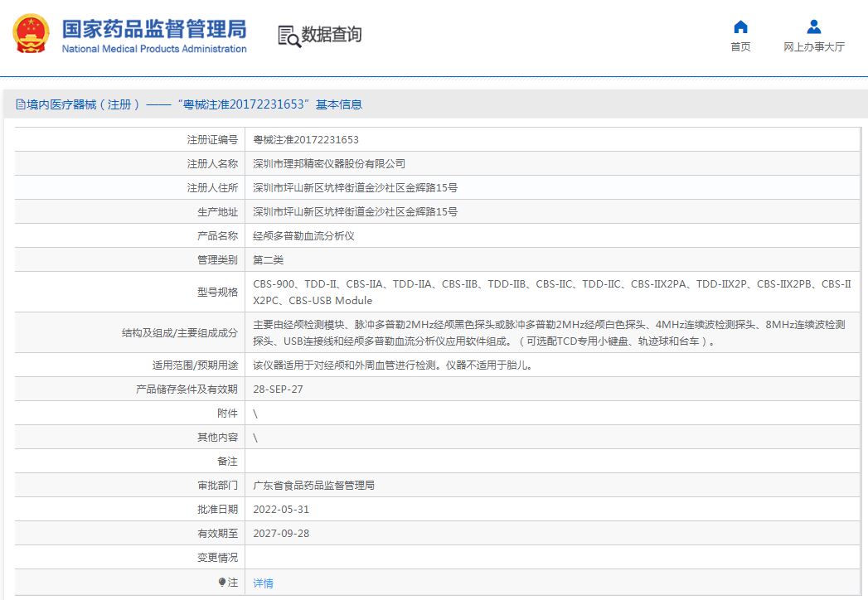Click the 数据查询 heading text
The image size is (868, 600).
pyautogui.click(x=332, y=35)
